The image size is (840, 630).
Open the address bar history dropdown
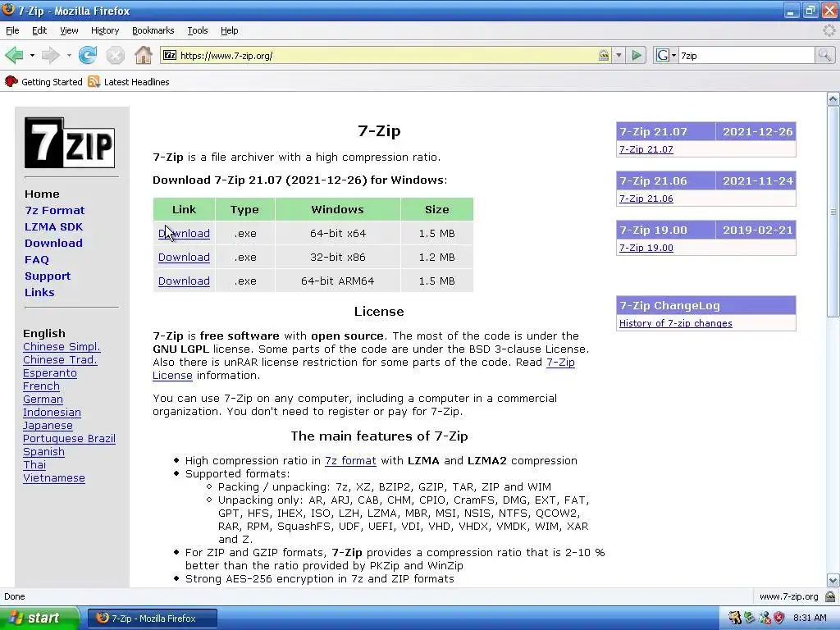pyautogui.click(x=619, y=55)
